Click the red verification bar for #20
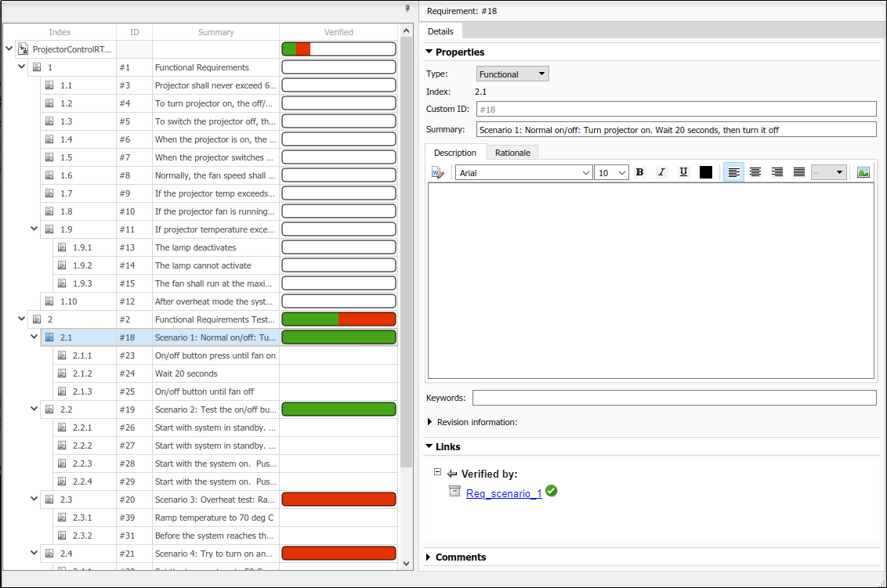The width and height of the screenshot is (887, 588). coord(339,500)
